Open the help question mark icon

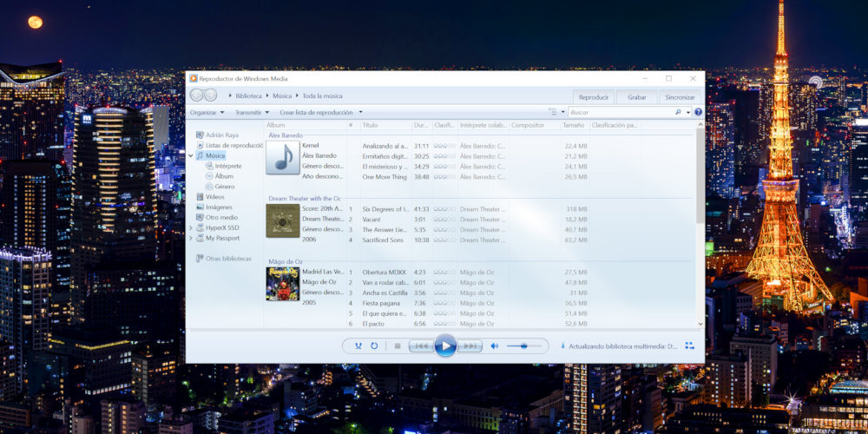pos(698,112)
